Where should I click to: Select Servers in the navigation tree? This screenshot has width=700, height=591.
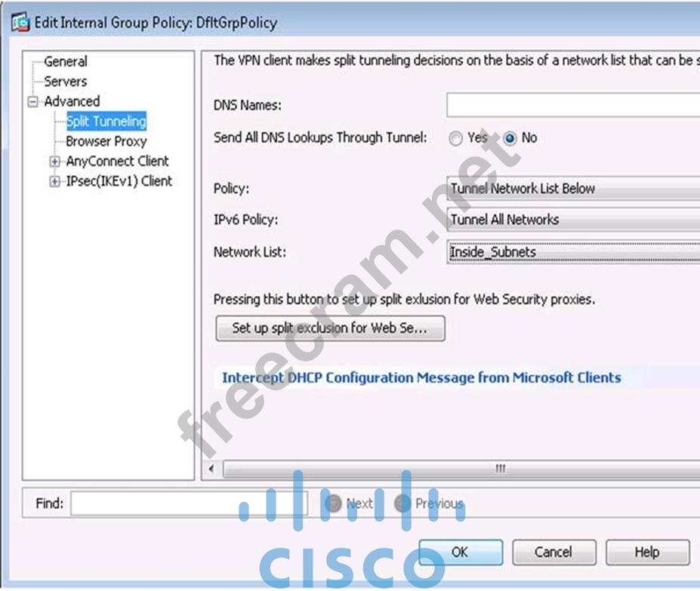point(66,82)
